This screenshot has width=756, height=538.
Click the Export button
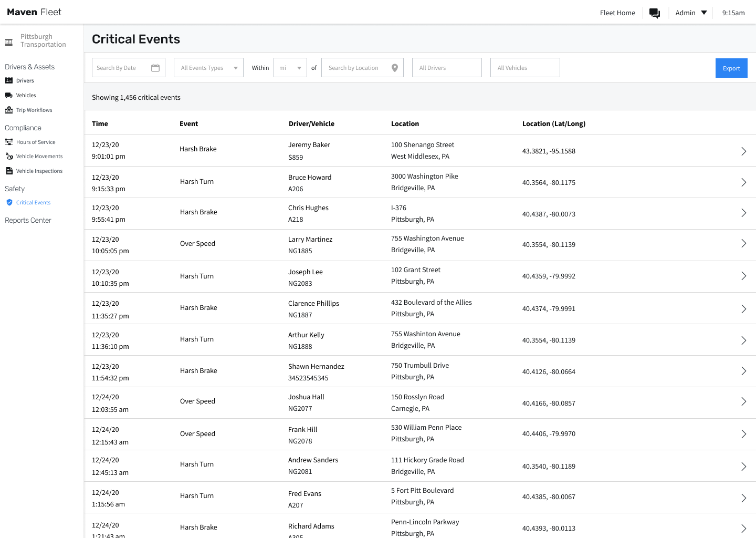tap(731, 68)
